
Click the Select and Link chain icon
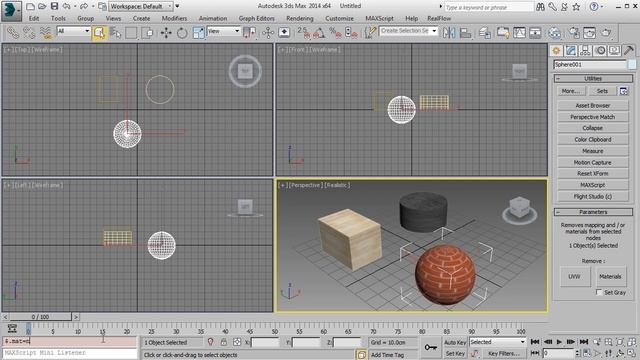(x=13, y=33)
